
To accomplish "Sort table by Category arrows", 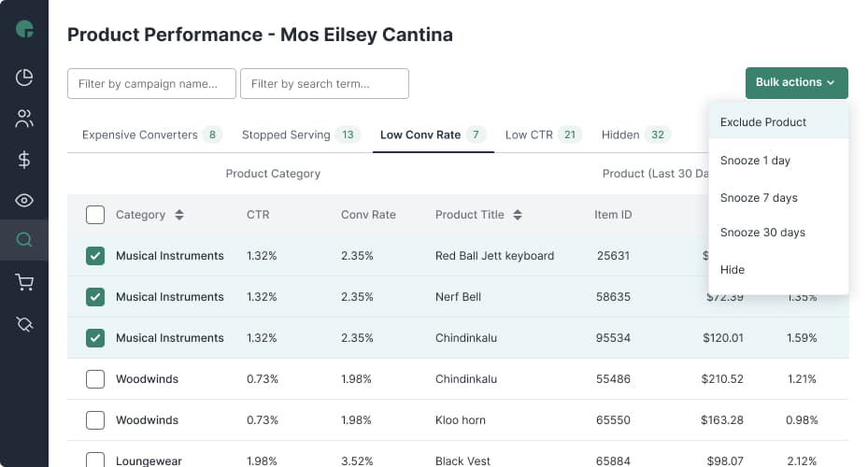I will pyautogui.click(x=178, y=215).
